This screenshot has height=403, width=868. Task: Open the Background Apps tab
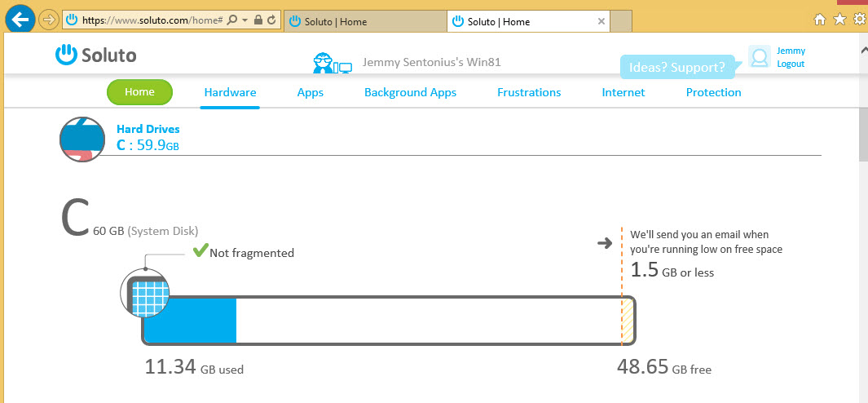(x=410, y=92)
